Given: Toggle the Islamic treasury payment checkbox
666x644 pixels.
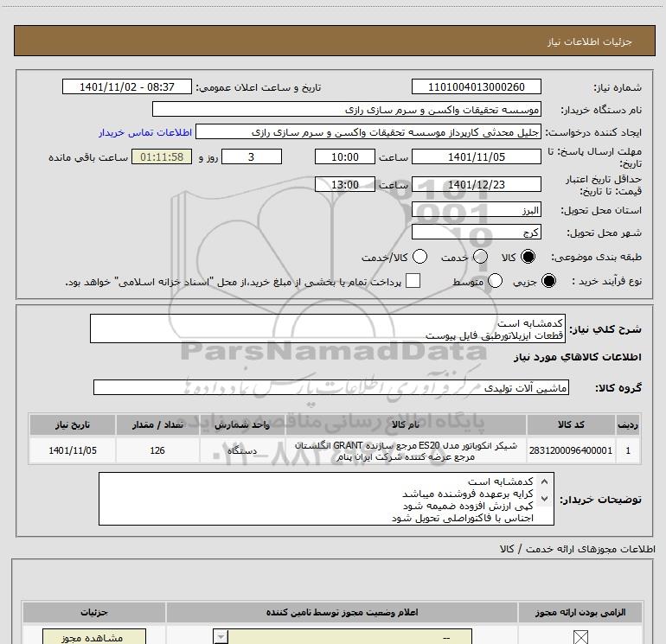Looking at the screenshot, I should 413,281.
